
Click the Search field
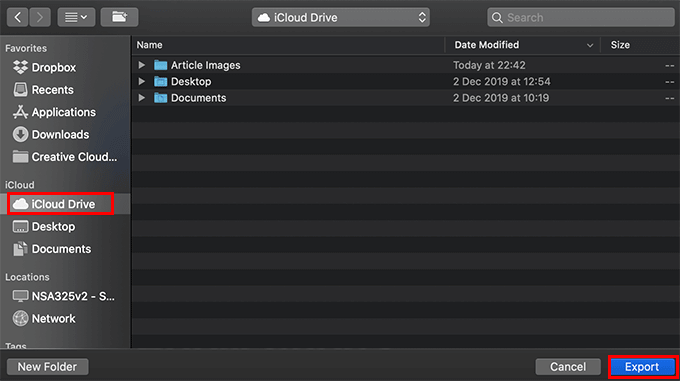(581, 17)
